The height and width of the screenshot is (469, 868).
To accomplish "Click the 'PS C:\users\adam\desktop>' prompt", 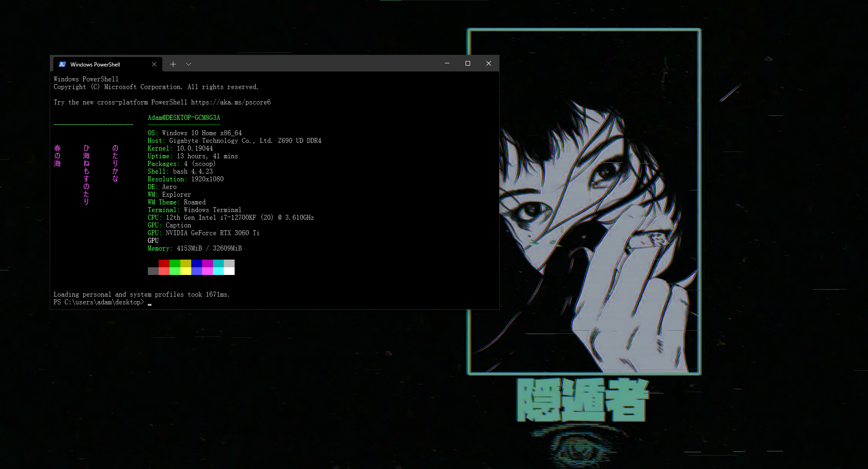I will click(x=99, y=302).
